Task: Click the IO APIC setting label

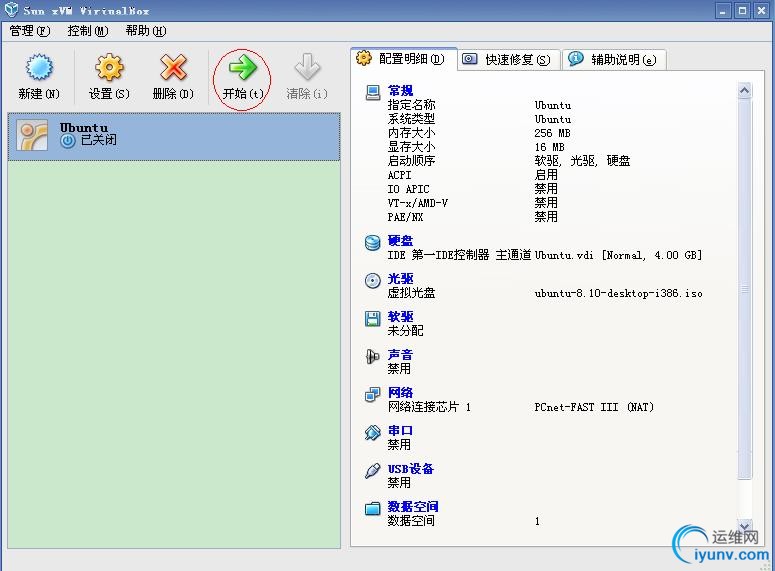Action: click(408, 189)
